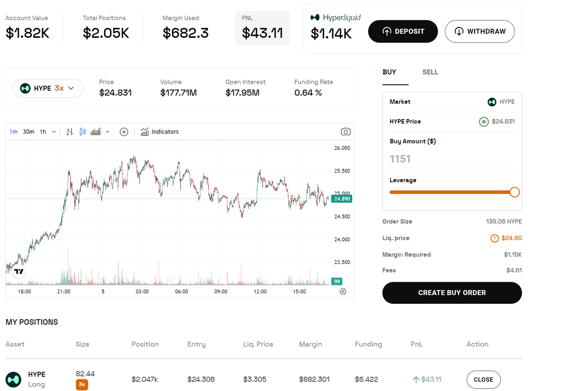Viewport: 588px width, 391px height.
Task: Open the BUY tab
Action: coord(390,72)
